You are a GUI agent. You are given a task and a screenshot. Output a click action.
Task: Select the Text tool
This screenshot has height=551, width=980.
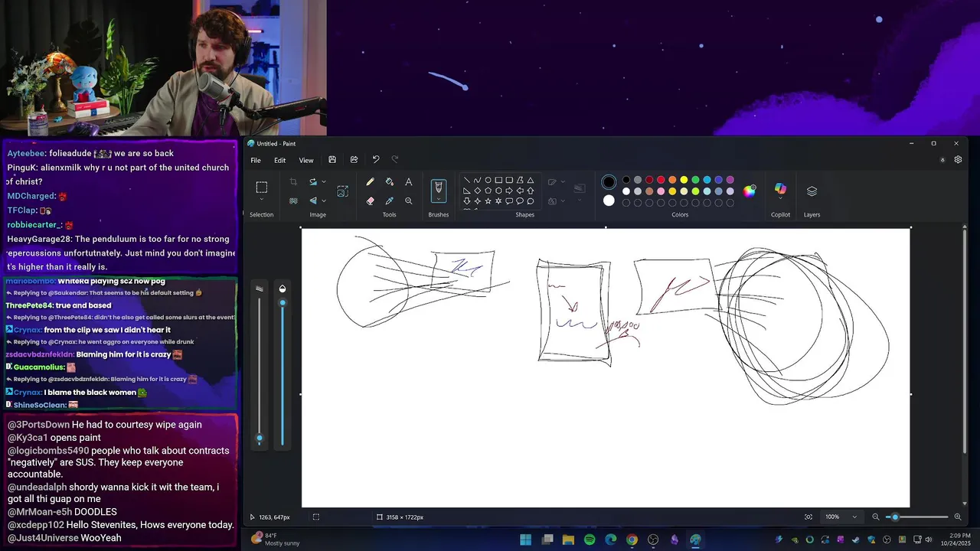tap(408, 182)
